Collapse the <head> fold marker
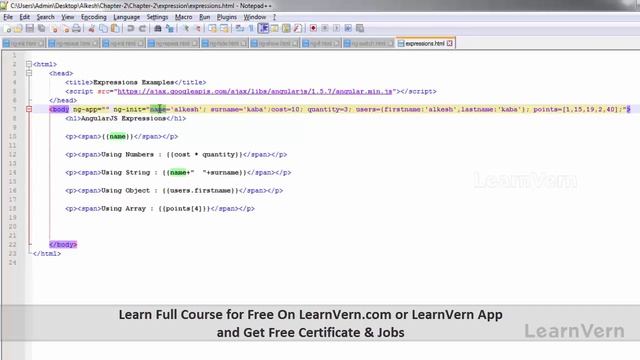640x360 pixels. 29,73
